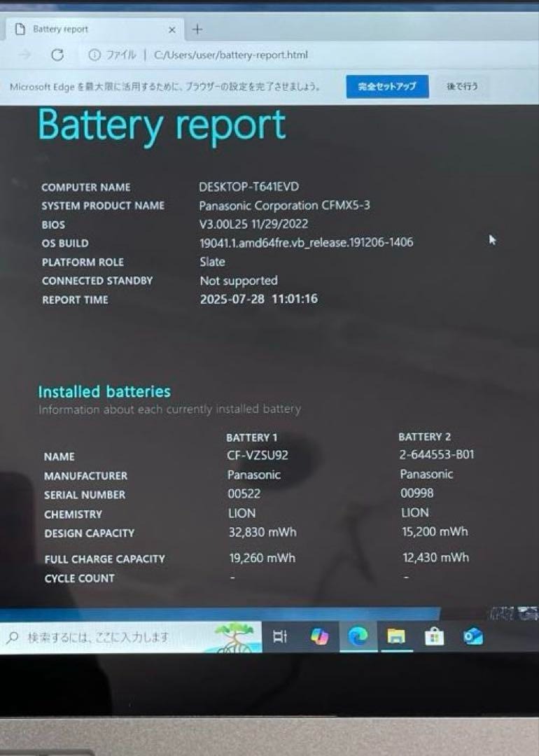Image resolution: width=539 pixels, height=756 pixels.
Task: Open Microsoft Store from the taskbar
Action: 434,636
